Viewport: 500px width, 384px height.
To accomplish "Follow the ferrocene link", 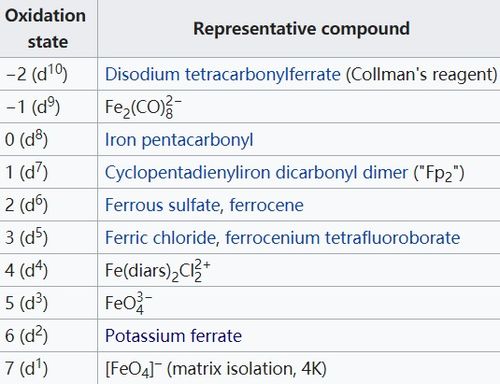I will [x=267, y=205].
